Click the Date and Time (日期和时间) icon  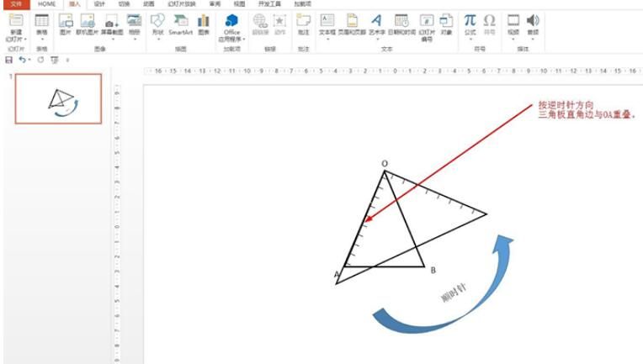(401, 20)
